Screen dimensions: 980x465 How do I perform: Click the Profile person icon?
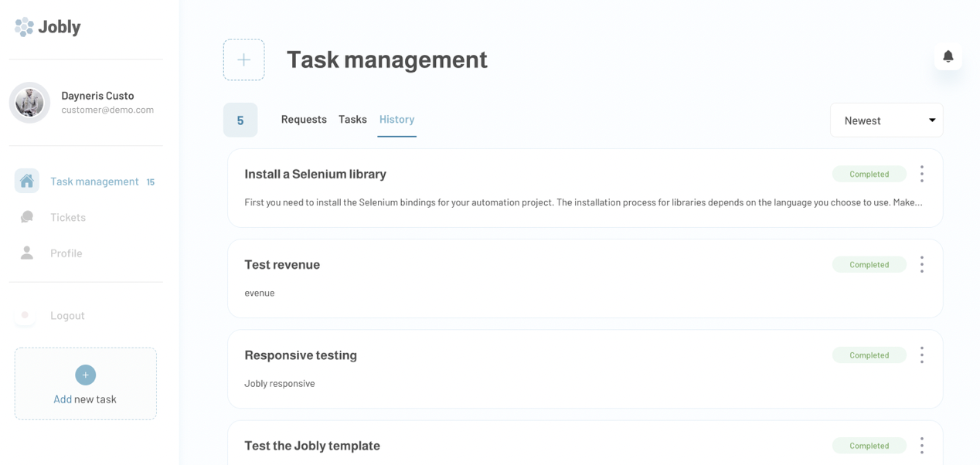point(27,253)
